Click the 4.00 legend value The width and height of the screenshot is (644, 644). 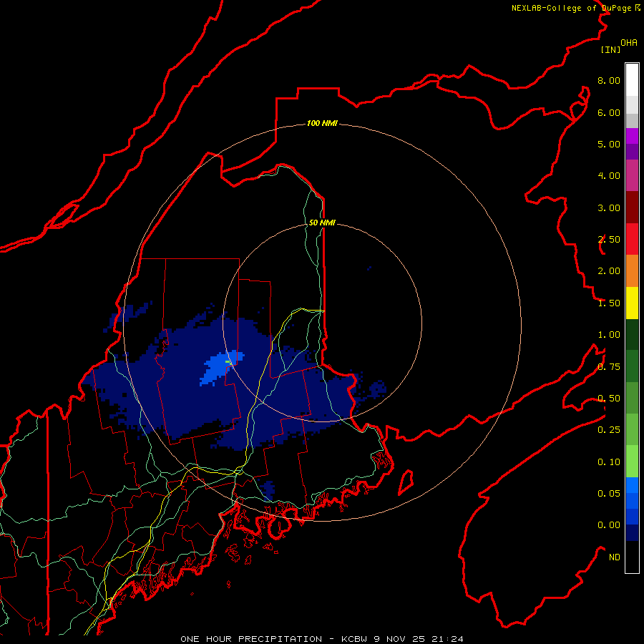pos(609,176)
